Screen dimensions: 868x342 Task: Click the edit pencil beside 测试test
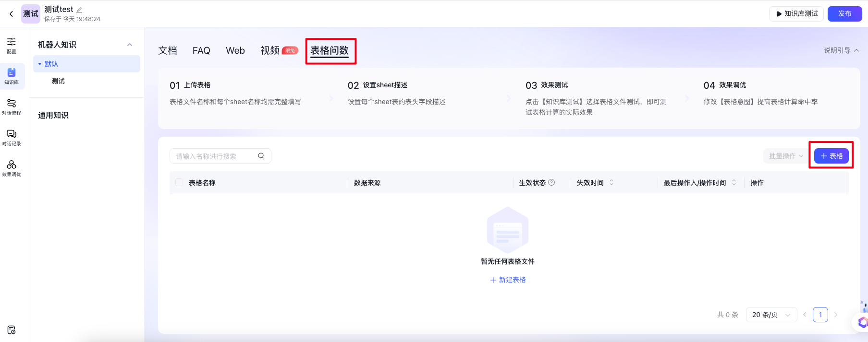(x=80, y=10)
